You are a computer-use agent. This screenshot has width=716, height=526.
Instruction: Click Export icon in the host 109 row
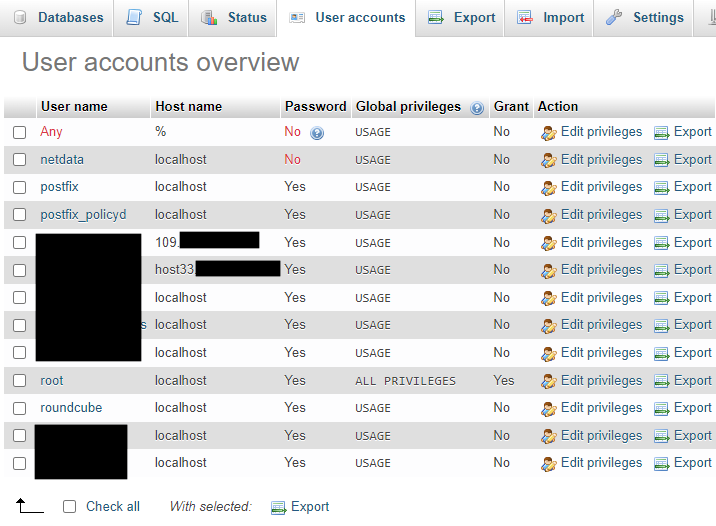(661, 243)
